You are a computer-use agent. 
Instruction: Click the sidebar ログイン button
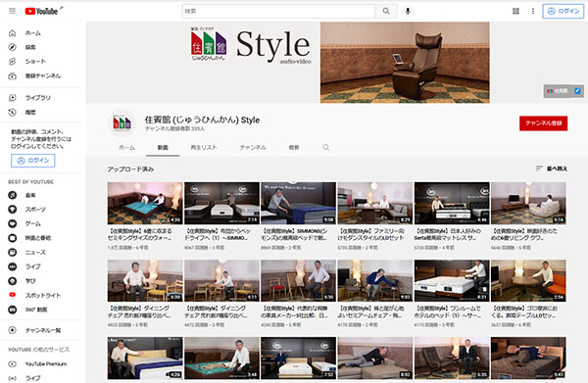[33, 161]
